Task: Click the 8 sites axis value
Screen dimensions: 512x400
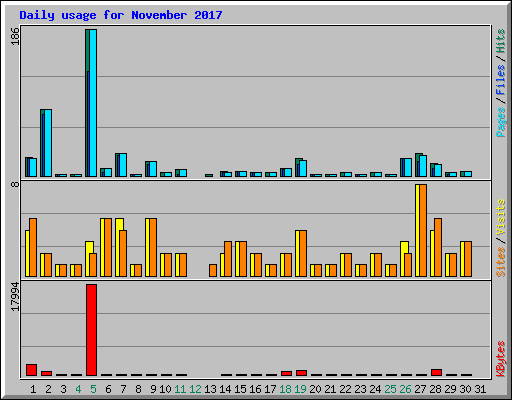Action: click(15, 184)
